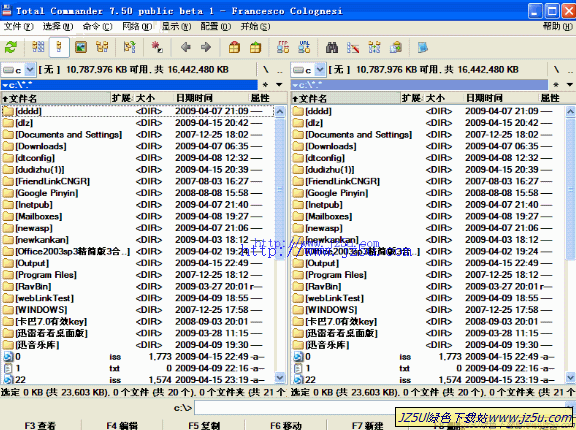Image resolution: width=576 pixels, height=430 pixels.
Task: Click copy names to clipboard icon
Action: click(396, 47)
